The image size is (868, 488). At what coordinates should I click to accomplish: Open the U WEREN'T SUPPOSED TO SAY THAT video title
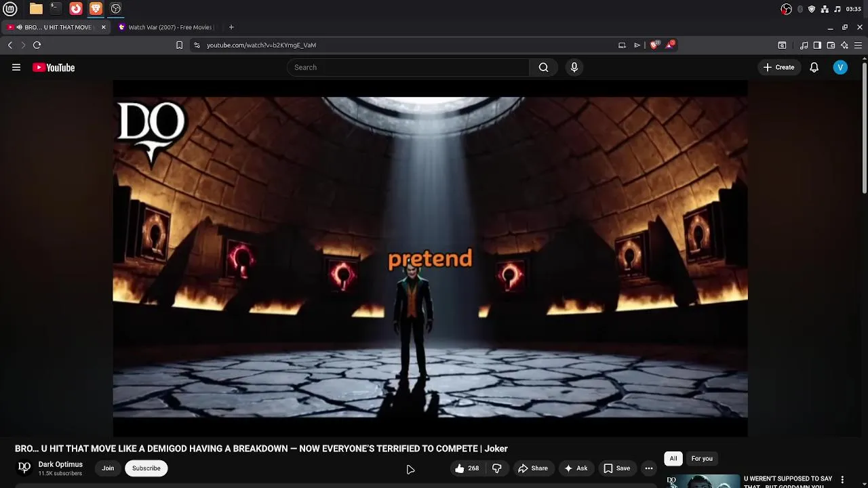788,482
